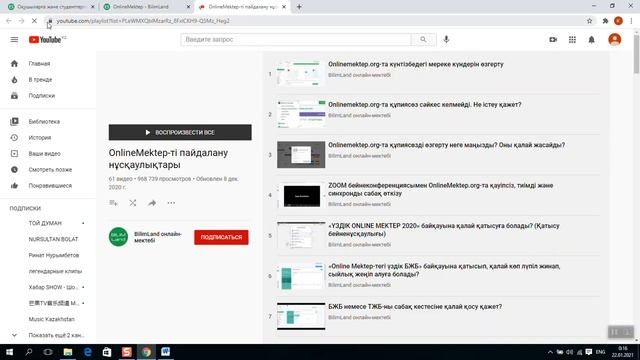The height and width of the screenshot is (360, 640).
Task: Open the YouTube apps grid
Action: click(572, 40)
